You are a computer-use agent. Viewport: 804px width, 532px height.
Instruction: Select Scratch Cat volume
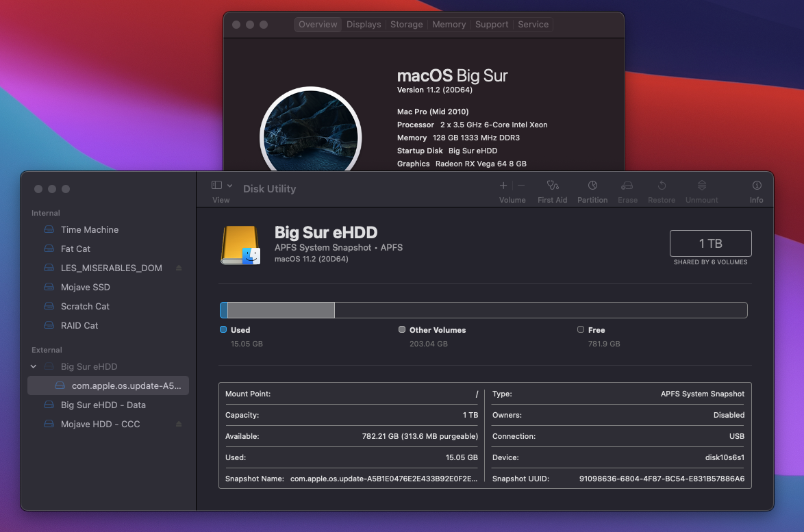point(108,306)
